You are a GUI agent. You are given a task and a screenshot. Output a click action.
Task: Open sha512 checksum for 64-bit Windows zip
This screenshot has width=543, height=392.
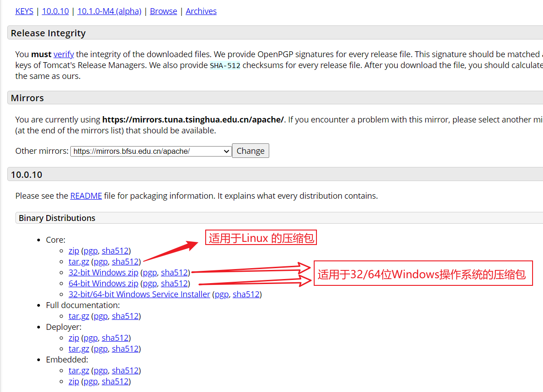174,284
